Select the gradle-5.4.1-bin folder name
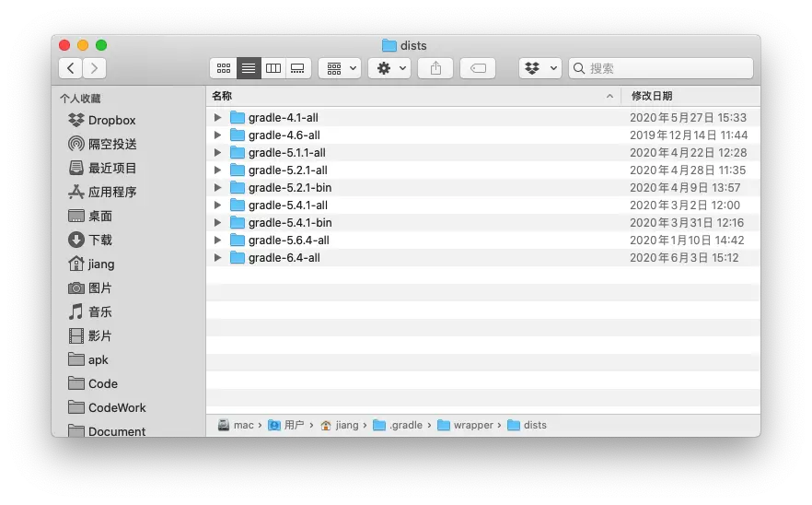Image resolution: width=812 pixels, height=505 pixels. click(x=290, y=223)
